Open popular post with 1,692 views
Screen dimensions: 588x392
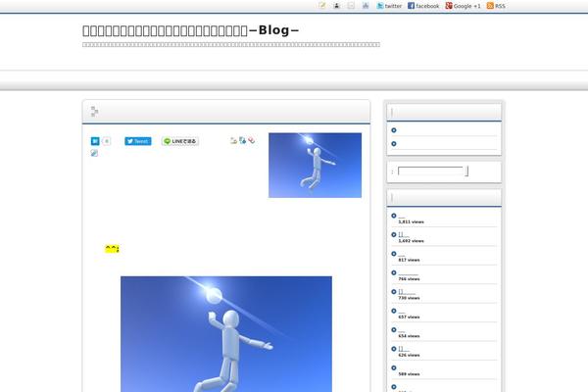point(404,235)
